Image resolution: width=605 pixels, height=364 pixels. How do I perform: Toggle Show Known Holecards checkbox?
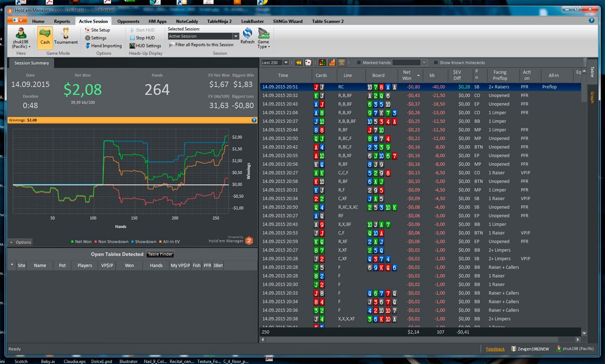tap(436, 63)
